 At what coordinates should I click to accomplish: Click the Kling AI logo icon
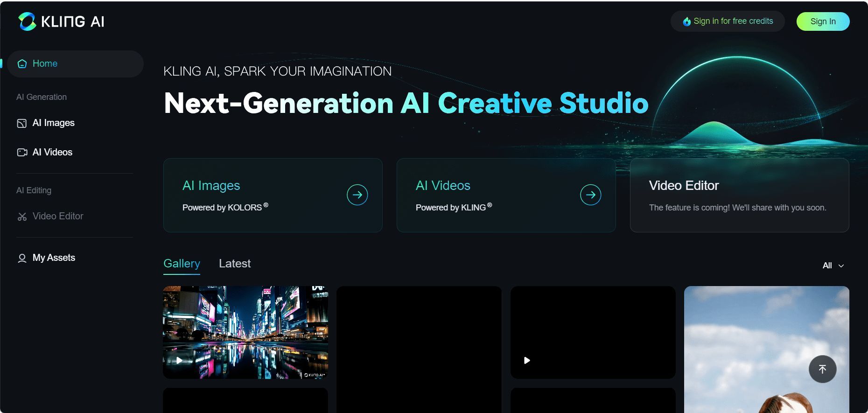(27, 21)
